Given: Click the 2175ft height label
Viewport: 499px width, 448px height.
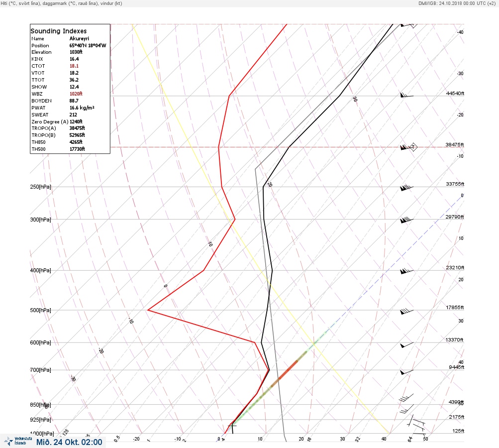Looking at the screenshot, I should coord(457,417).
